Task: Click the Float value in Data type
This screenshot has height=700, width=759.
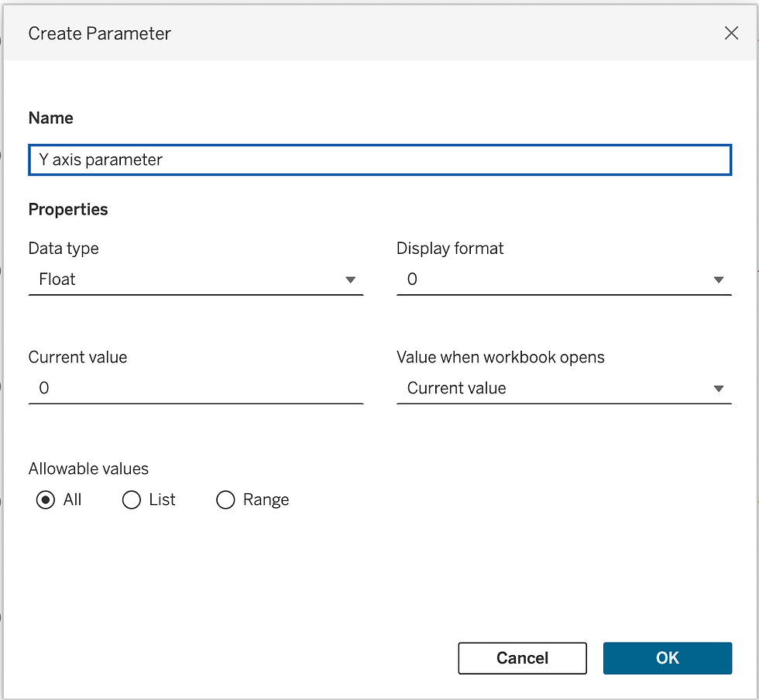Action: pyautogui.click(x=57, y=280)
